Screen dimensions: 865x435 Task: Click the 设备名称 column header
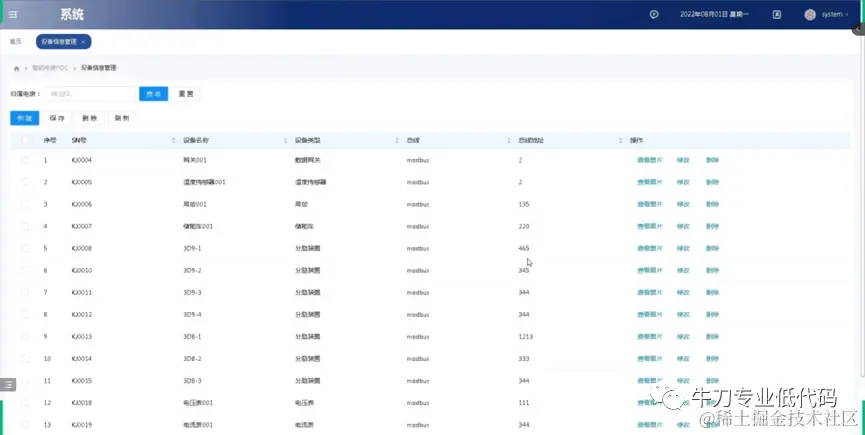click(196, 141)
